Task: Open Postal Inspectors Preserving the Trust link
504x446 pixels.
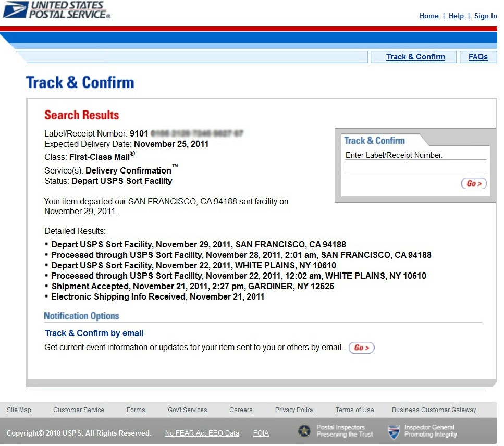Action: (345, 431)
